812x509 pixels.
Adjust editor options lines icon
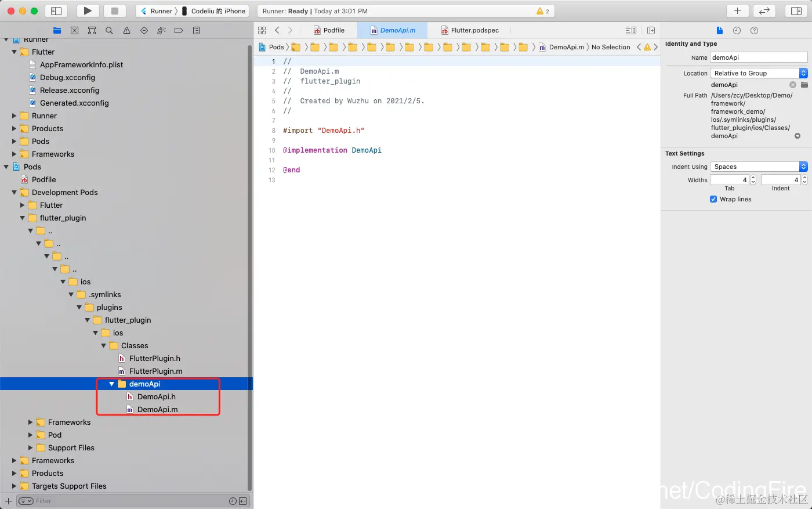click(631, 30)
